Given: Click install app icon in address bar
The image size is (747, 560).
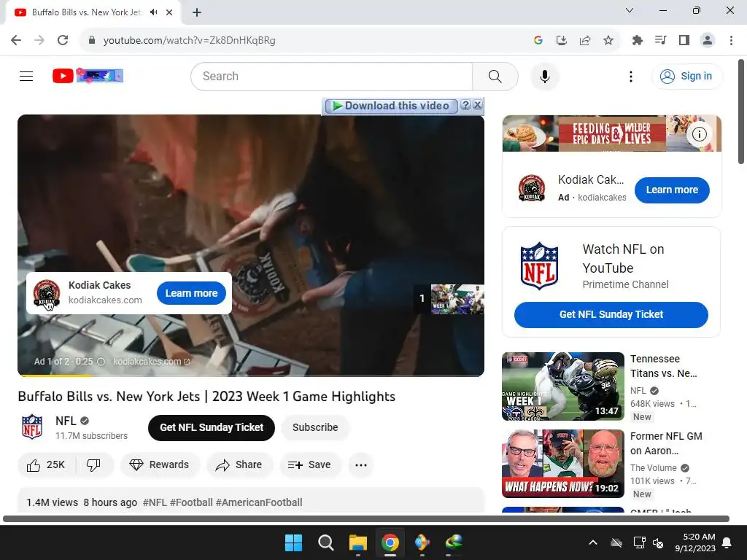Looking at the screenshot, I should click(562, 41).
